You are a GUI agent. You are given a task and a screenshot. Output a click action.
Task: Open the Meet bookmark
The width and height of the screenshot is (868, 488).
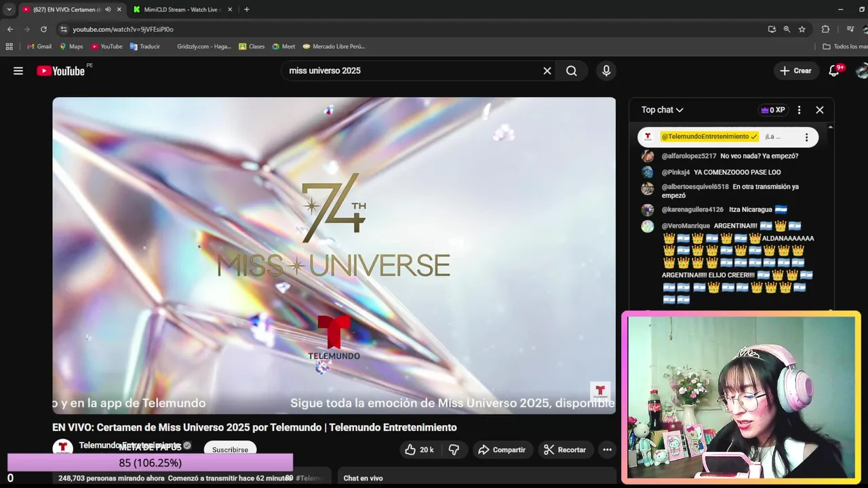pos(283,47)
